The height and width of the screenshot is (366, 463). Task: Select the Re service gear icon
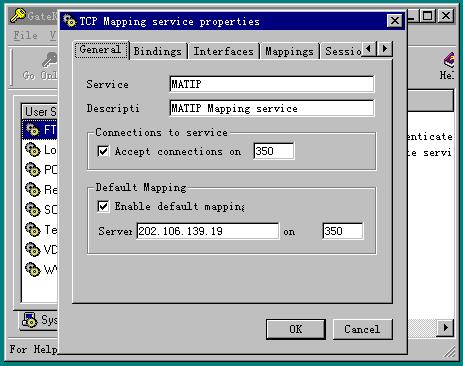pos(33,190)
